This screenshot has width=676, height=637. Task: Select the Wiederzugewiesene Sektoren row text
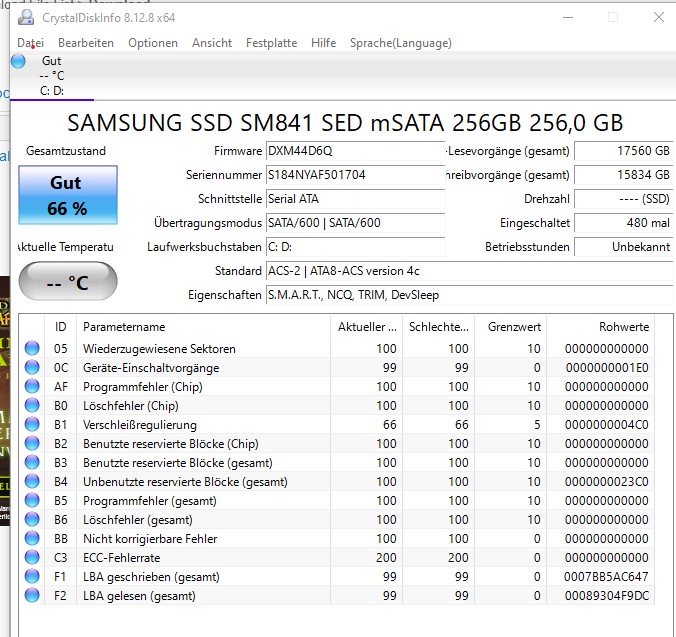(x=159, y=348)
